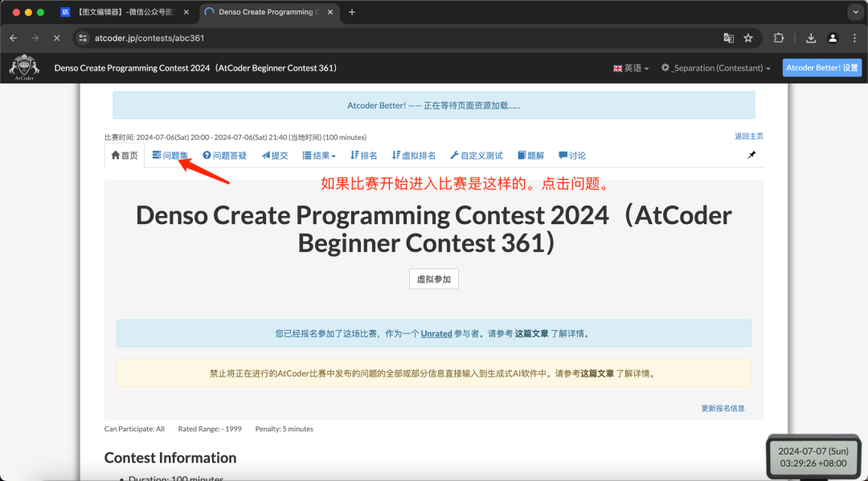Click the pin icon on the tab bar
Viewport: 868px width, 481px height.
click(751, 154)
